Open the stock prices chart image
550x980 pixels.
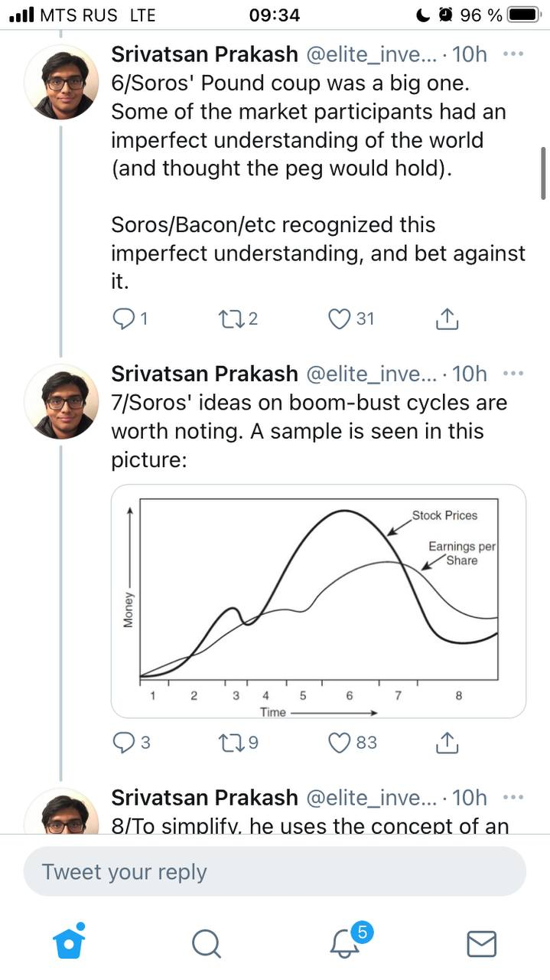(317, 600)
